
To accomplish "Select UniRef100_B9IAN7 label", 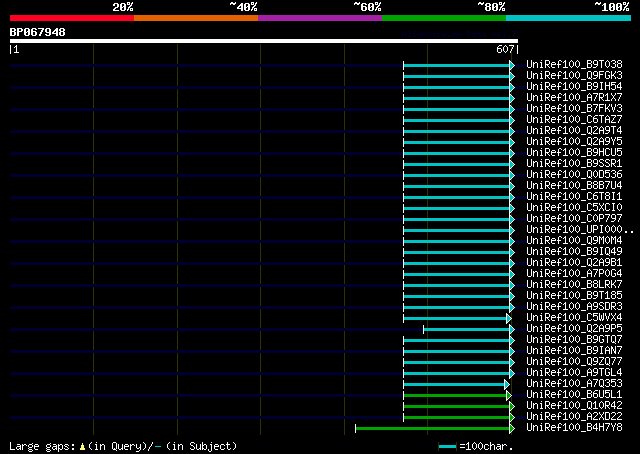I will click(574, 351).
